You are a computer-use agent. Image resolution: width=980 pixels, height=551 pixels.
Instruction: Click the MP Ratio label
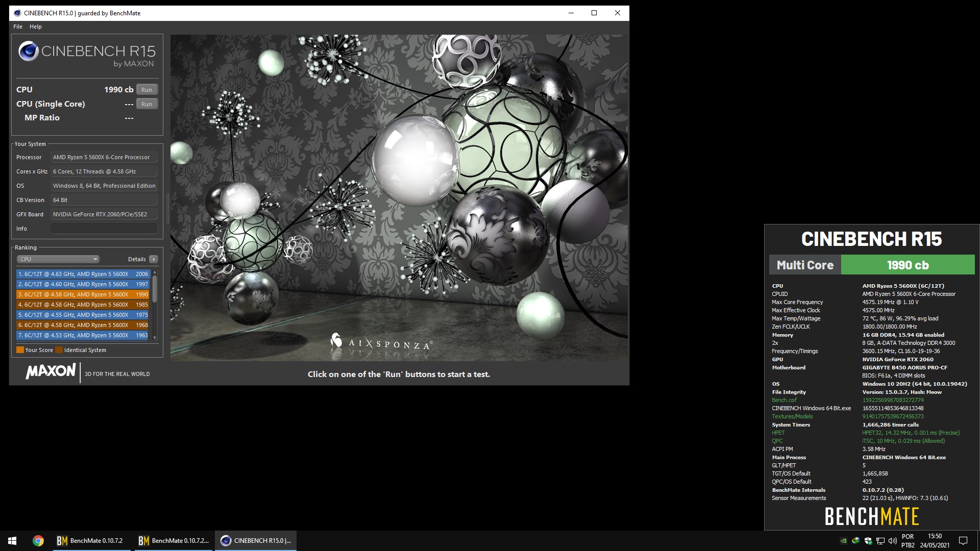pos(42,118)
